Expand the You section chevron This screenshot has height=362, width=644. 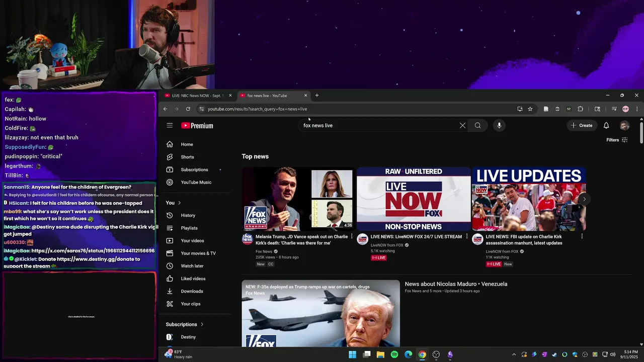click(179, 203)
